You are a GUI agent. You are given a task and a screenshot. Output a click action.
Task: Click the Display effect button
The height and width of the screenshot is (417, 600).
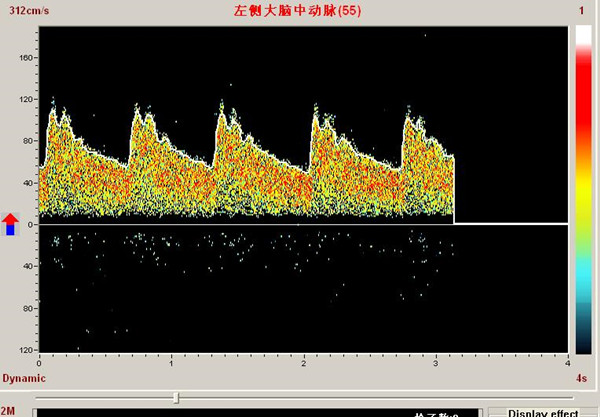click(x=544, y=412)
